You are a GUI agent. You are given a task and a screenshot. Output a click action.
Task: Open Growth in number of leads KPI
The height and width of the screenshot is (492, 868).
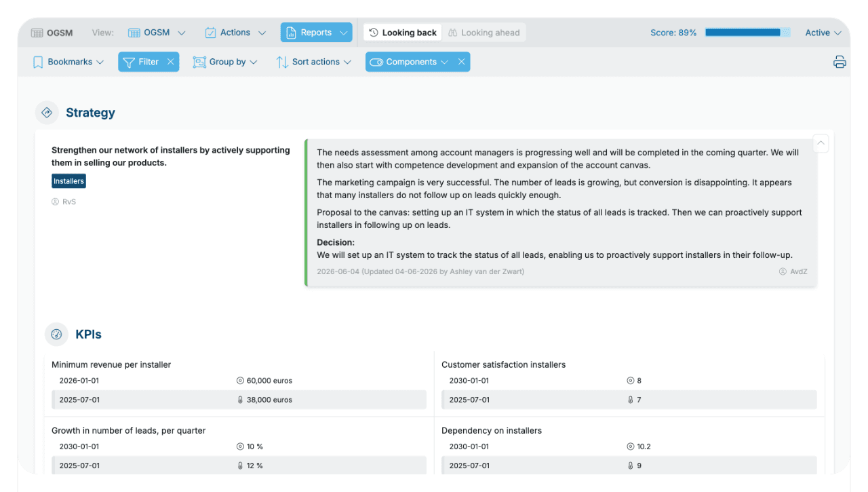click(x=128, y=430)
